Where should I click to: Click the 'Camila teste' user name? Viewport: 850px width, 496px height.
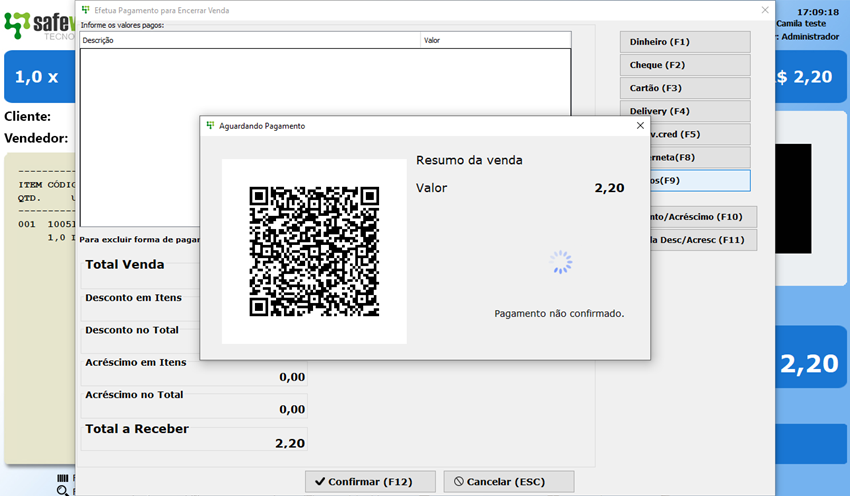pos(801,24)
